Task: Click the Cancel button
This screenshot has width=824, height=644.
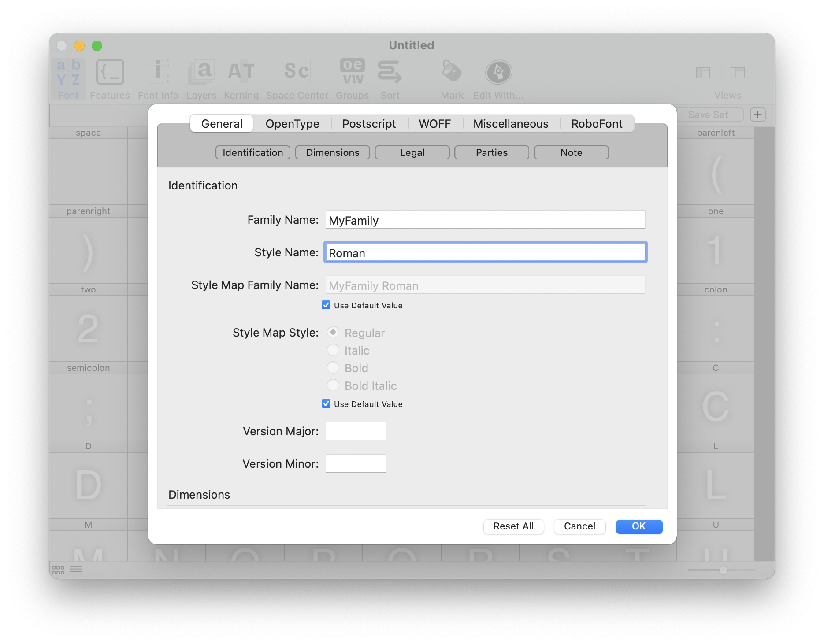Action: tap(579, 526)
